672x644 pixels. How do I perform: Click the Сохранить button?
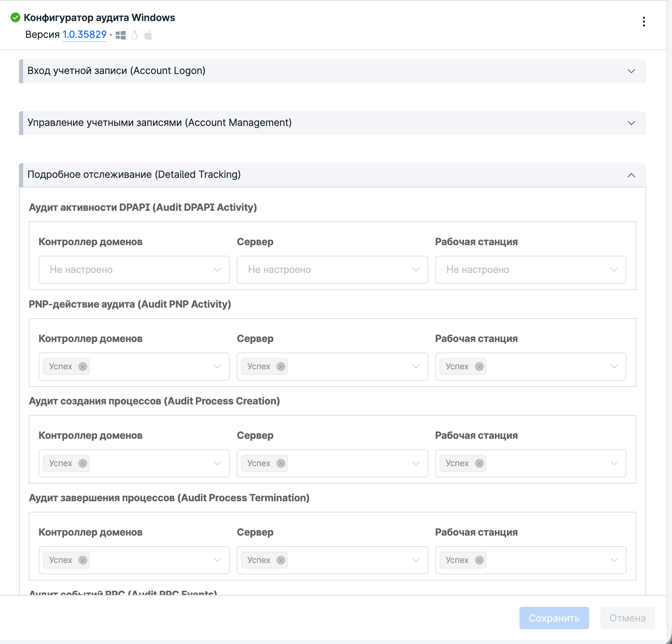[554, 618]
